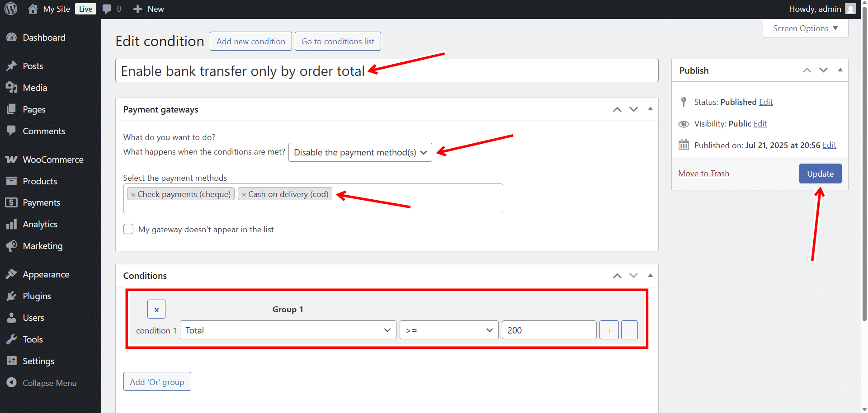This screenshot has width=868, height=413.
Task: Edit the published date link
Action: point(829,145)
